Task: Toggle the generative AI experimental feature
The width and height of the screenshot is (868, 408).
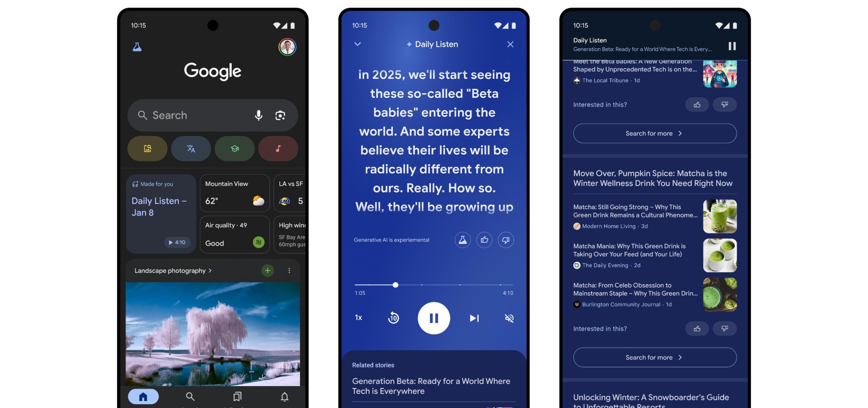Action: point(463,239)
